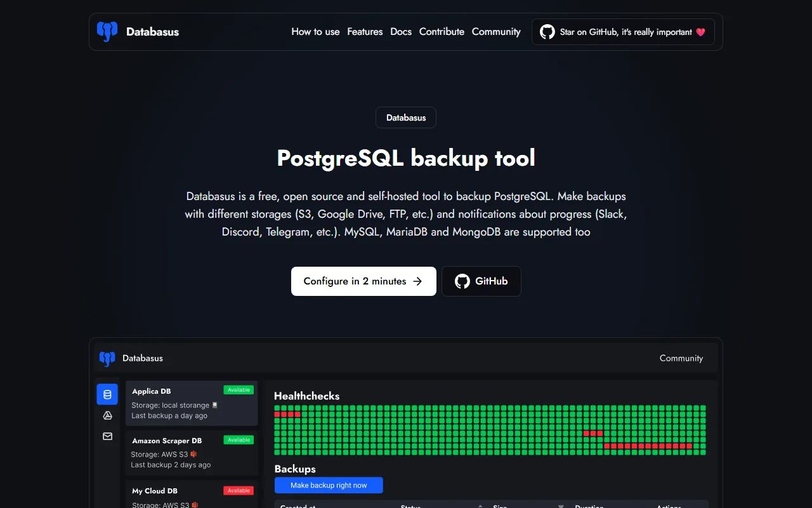
Task: Click the elephant logo in dashboard preview
Action: 107,358
